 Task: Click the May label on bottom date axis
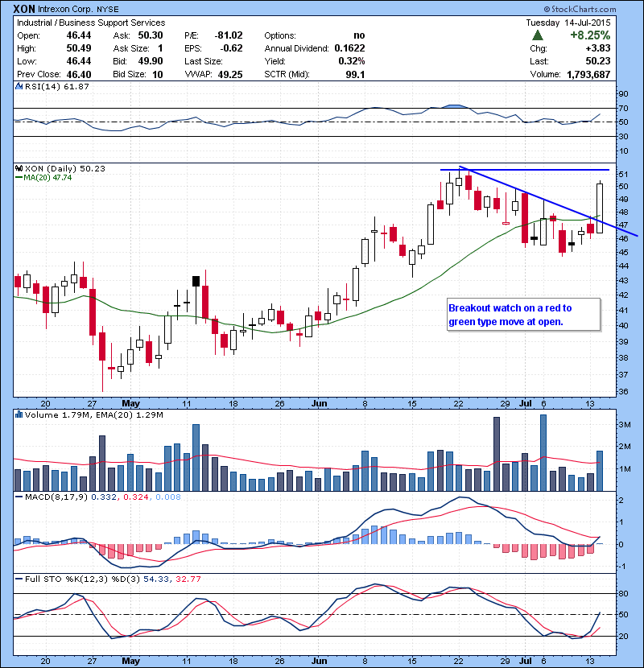[x=131, y=661]
